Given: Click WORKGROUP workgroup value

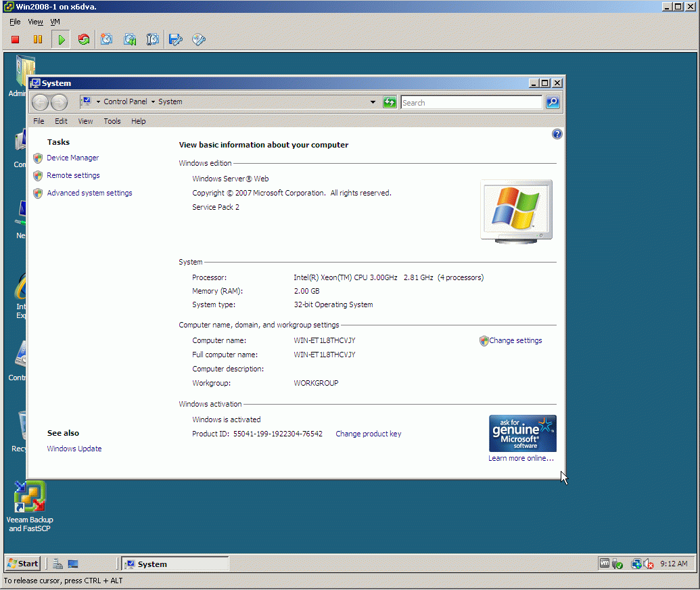Looking at the screenshot, I should point(316,383).
